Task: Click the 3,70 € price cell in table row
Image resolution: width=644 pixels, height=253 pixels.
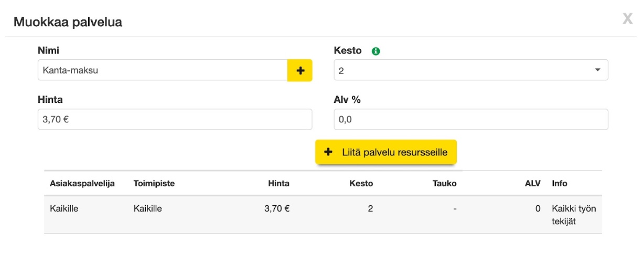Action: click(277, 208)
